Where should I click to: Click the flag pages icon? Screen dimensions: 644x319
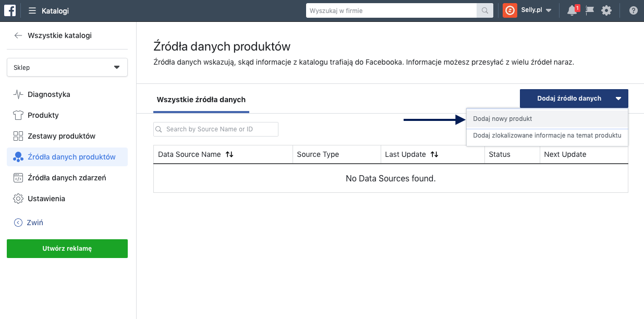click(x=590, y=10)
